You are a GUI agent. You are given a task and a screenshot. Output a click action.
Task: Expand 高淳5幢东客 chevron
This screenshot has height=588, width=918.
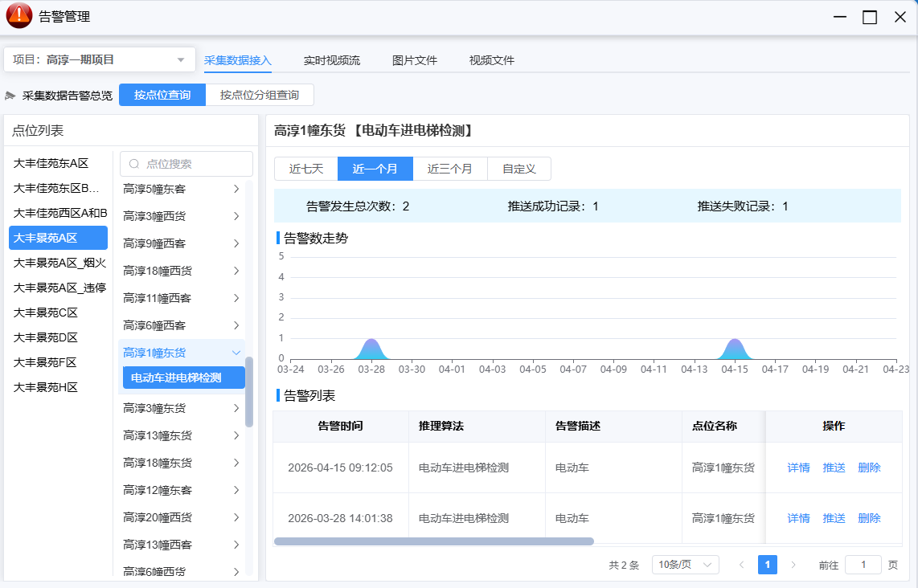coord(236,189)
